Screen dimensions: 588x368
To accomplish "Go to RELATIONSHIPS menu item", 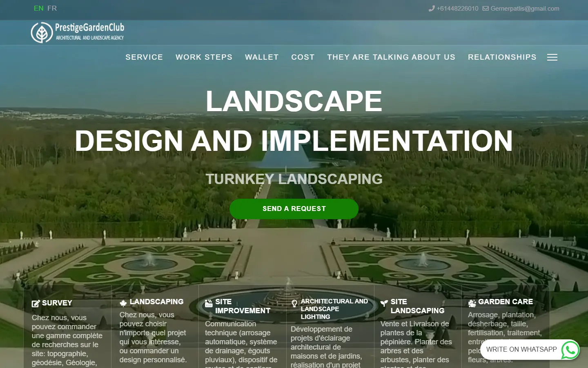I will coord(502,57).
